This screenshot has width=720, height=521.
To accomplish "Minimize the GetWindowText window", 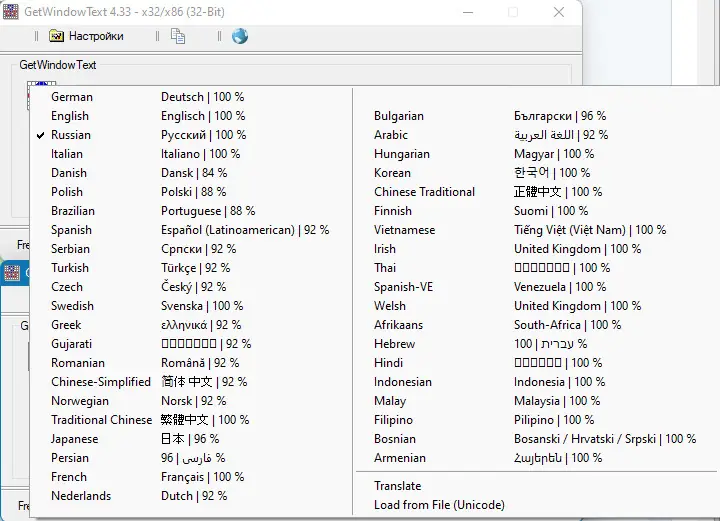I will click(x=468, y=12).
